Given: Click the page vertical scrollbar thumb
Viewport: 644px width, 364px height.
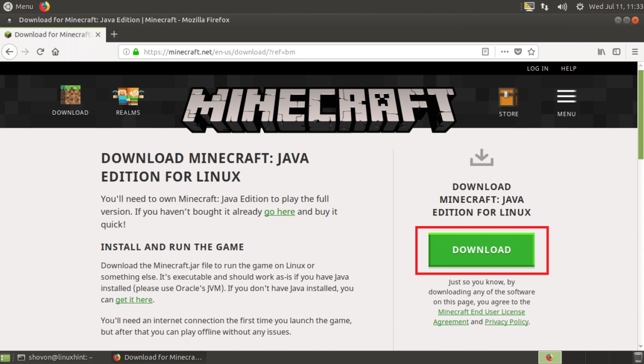Looking at the screenshot, I should click(x=641, y=114).
